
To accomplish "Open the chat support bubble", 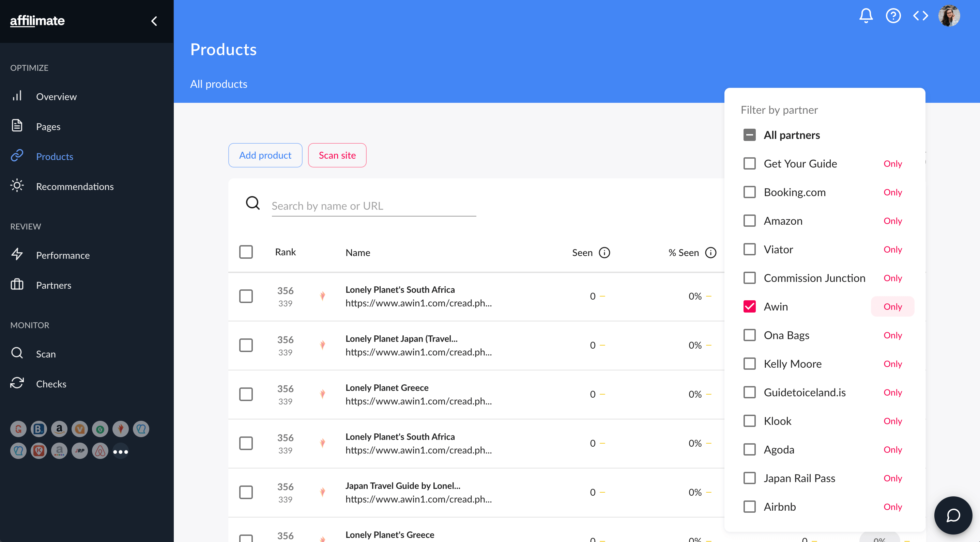I will click(x=953, y=515).
